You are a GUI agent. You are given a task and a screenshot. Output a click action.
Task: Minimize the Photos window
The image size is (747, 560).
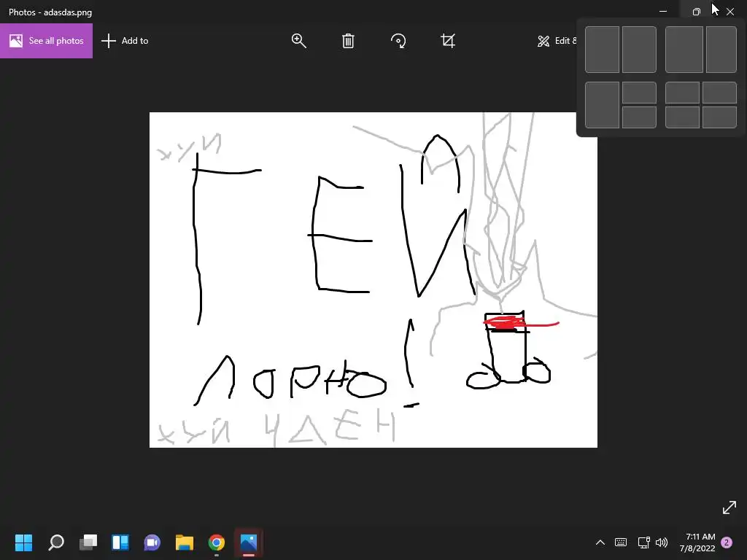tap(663, 10)
